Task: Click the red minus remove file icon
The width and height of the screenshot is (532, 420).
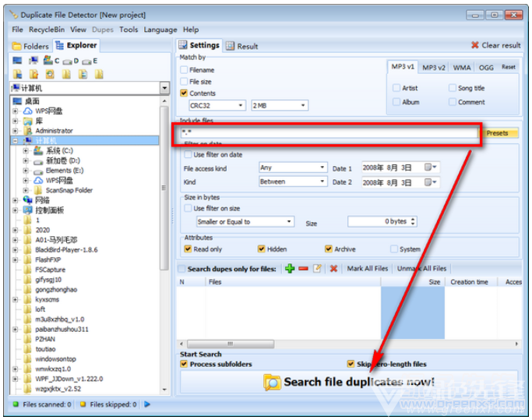Action: pos(303,269)
